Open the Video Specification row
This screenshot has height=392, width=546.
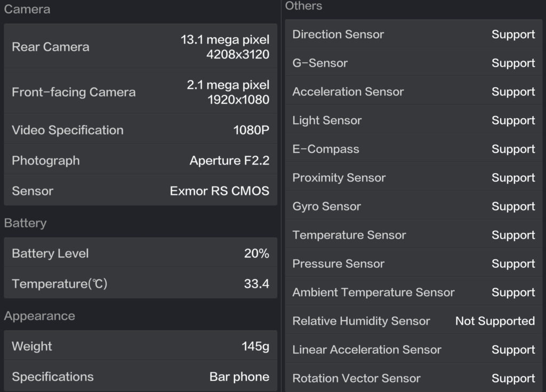point(140,129)
